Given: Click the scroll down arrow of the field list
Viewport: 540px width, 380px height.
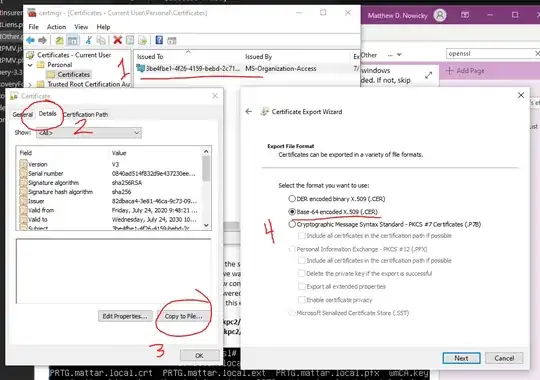Looking at the screenshot, I should pyautogui.click(x=206, y=225).
